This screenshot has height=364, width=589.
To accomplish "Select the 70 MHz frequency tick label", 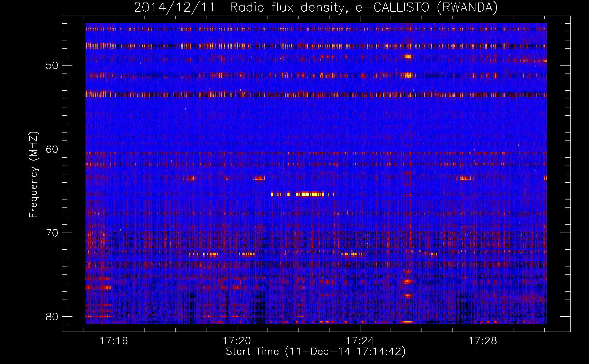I will 52,233.
